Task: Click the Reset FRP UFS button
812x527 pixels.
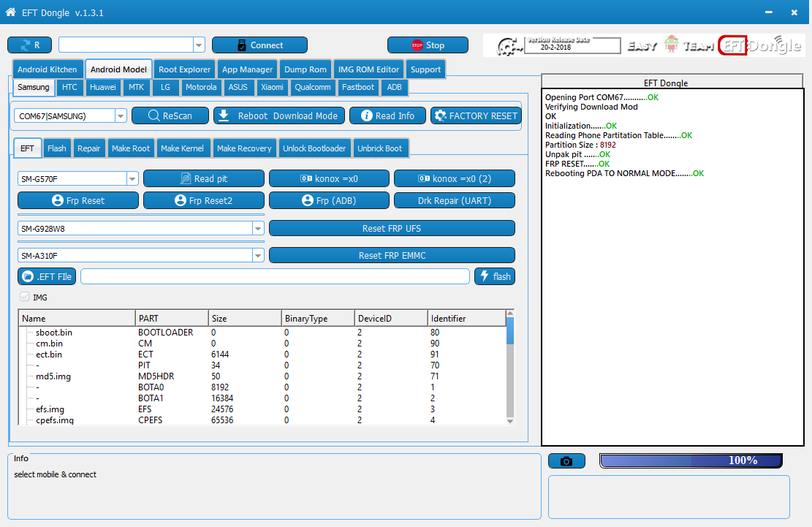Action: (392, 228)
